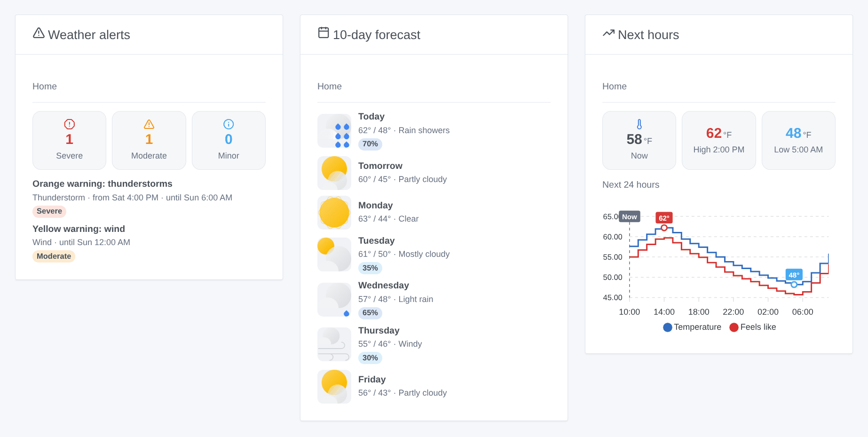The image size is (868, 437).
Task: Click the Now marker on the chart
Action: coord(630,217)
